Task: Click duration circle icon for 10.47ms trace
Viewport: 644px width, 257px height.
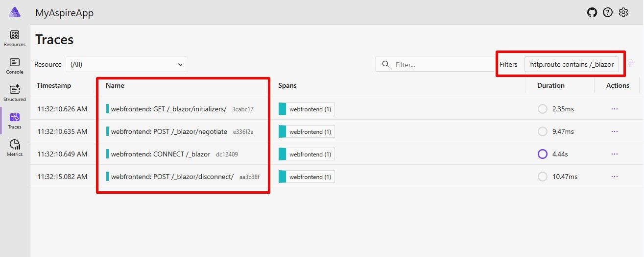Action: tap(542, 177)
